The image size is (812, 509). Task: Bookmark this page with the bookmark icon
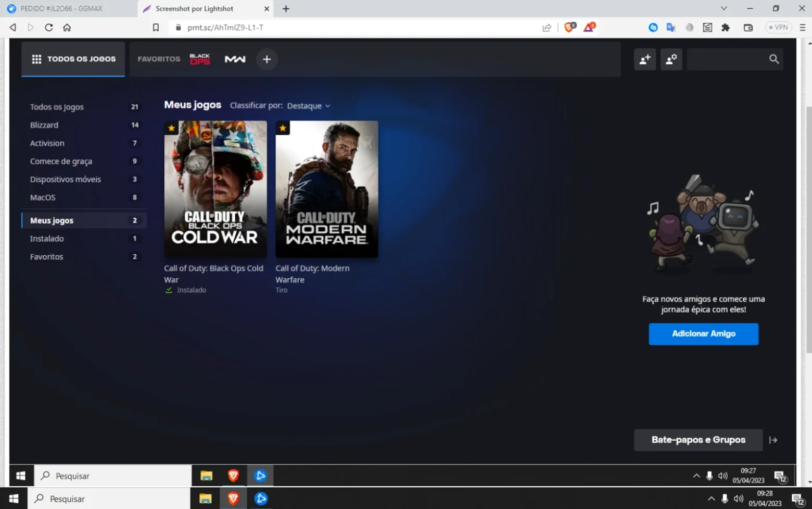pos(156,28)
